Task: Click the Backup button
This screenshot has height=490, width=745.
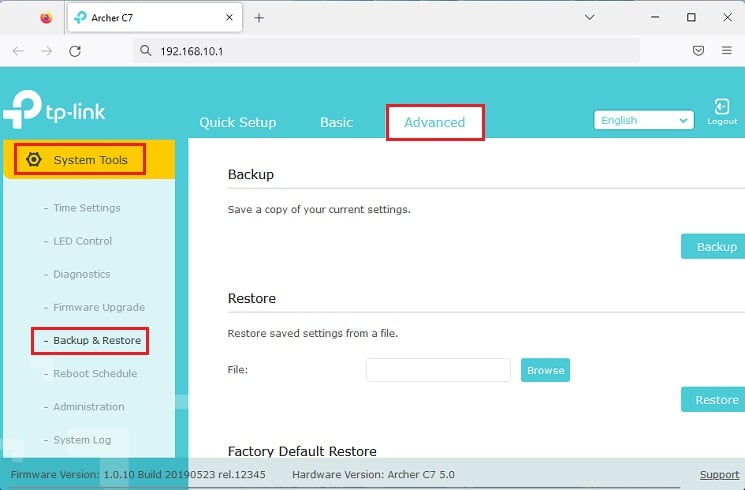Action: pos(713,247)
